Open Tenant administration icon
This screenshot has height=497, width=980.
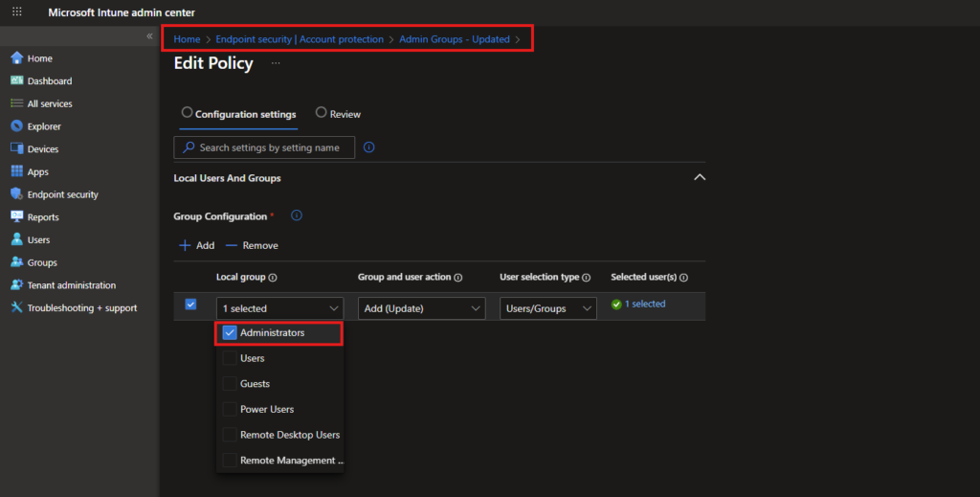[x=16, y=285]
